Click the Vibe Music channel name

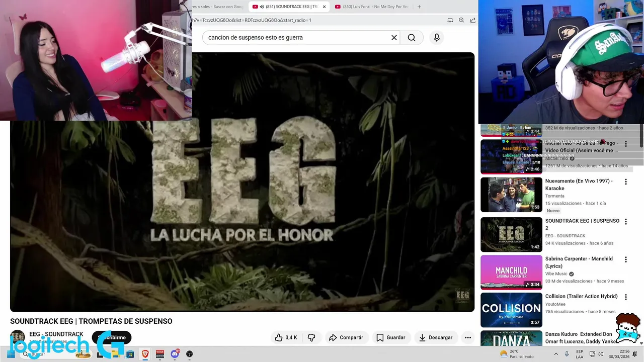pos(556,274)
